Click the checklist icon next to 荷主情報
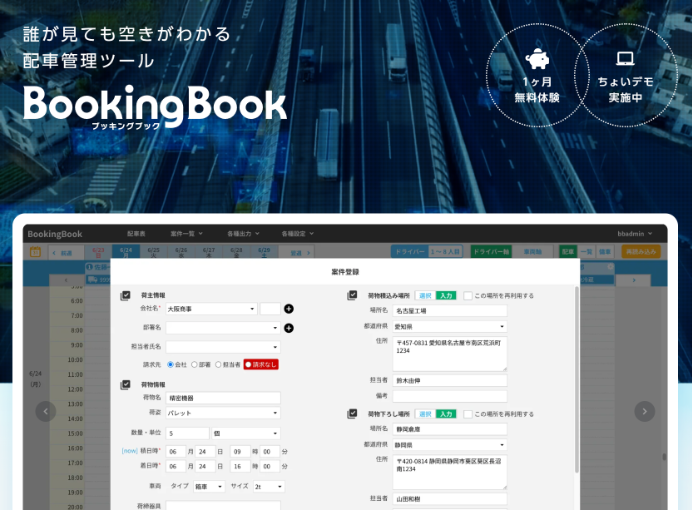This screenshot has width=692, height=510. pos(125,295)
